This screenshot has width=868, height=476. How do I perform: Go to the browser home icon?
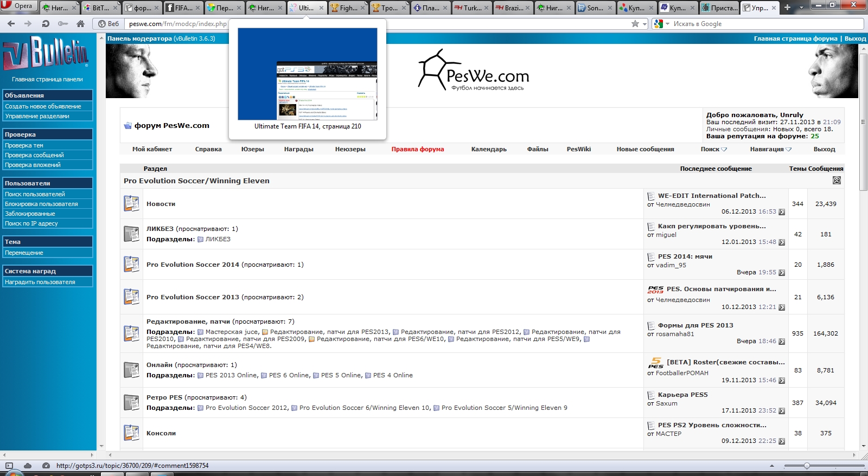pyautogui.click(x=81, y=24)
